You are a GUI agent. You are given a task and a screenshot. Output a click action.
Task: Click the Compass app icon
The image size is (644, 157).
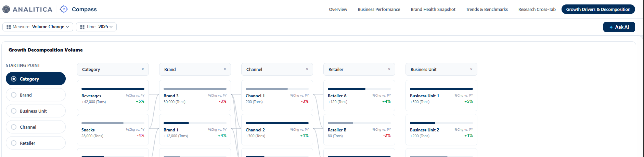tap(64, 9)
